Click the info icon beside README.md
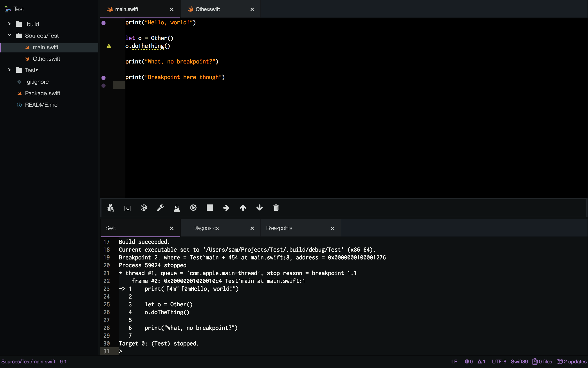This screenshot has height=368, width=588. [x=19, y=105]
